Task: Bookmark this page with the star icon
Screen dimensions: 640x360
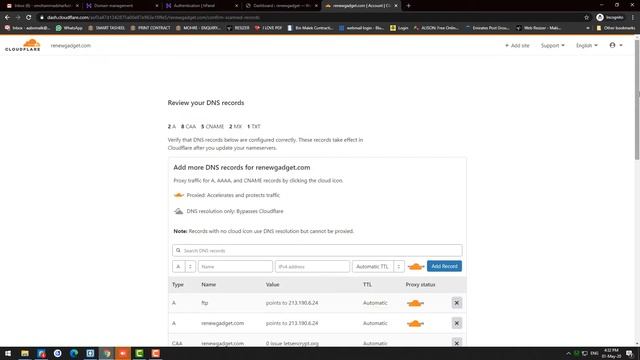Action: 587,18
